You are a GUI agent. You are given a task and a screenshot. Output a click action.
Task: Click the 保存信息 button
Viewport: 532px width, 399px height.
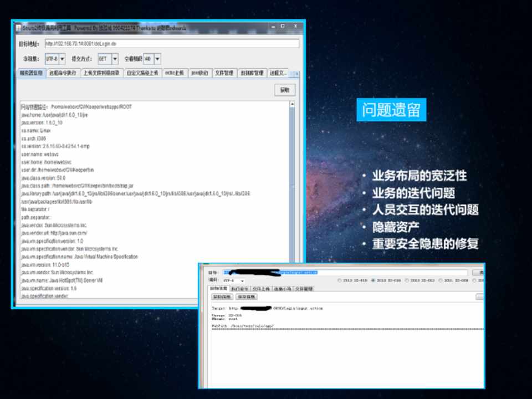[246, 298]
